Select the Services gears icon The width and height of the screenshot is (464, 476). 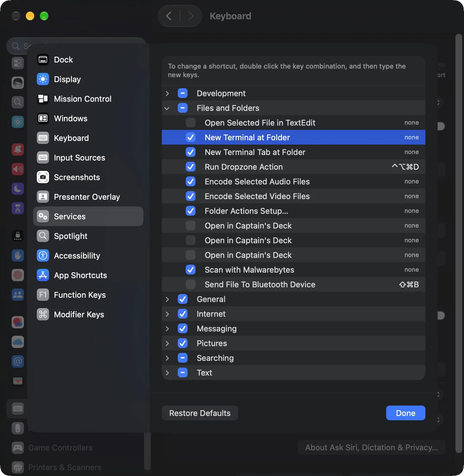[43, 216]
